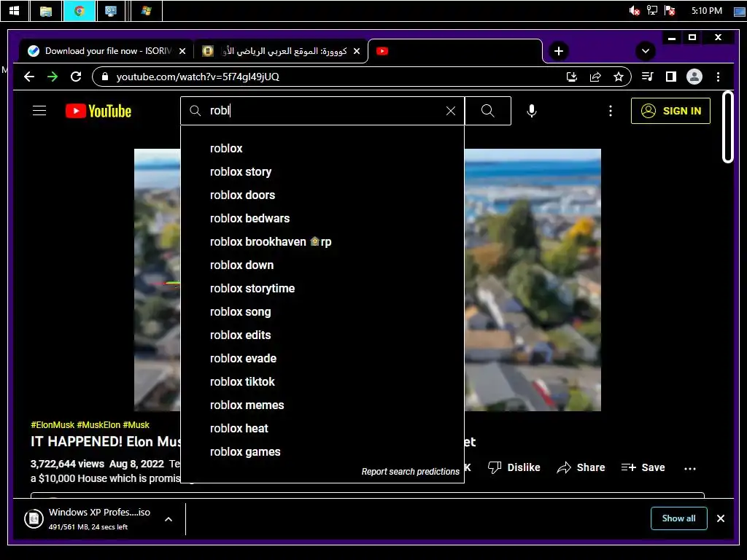This screenshot has height=560, width=747.
Task: Click the address bar URL
Action: (198, 77)
